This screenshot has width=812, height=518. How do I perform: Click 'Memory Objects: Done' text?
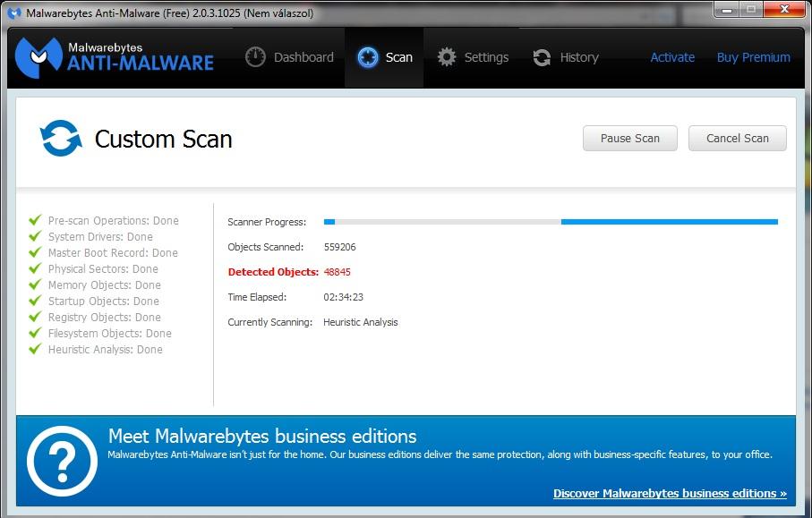tap(105, 284)
